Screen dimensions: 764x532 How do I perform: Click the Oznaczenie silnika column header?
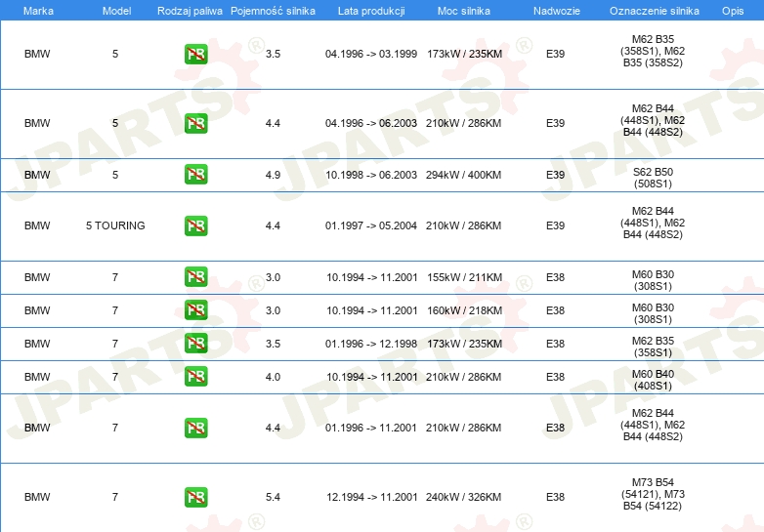tap(652, 10)
